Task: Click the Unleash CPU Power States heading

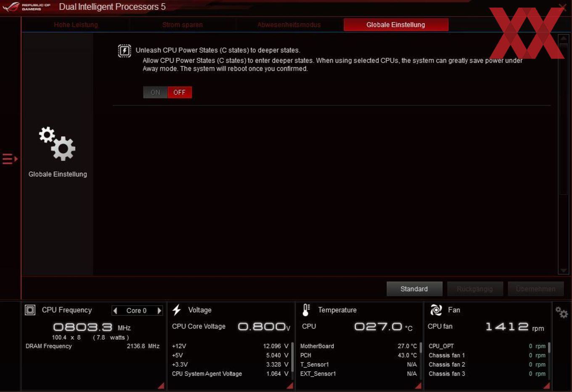Action: (218, 50)
